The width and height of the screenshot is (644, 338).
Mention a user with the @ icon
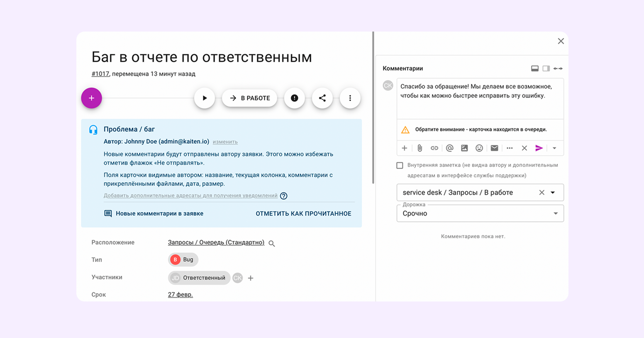click(449, 148)
